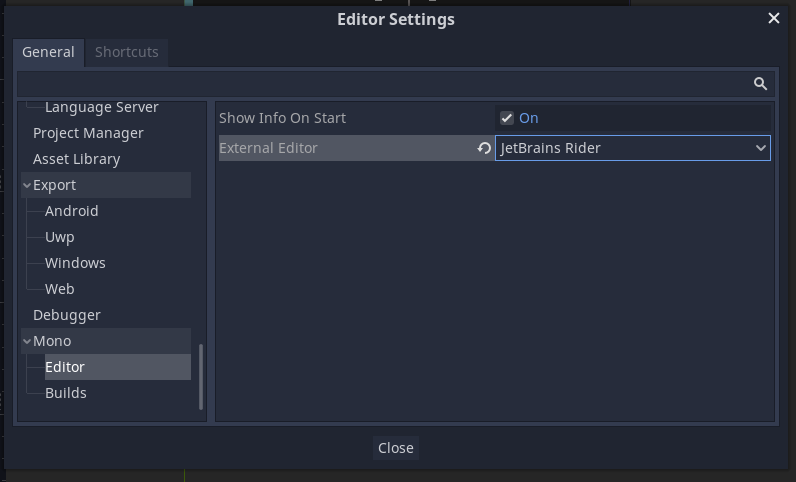Screen dimensions: 796x482
Task: Click the Close button
Action: 395,448
